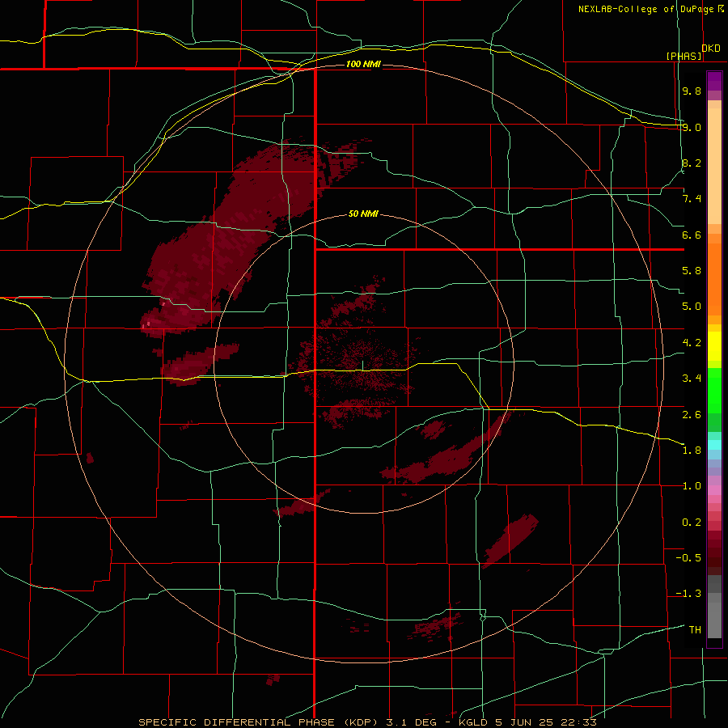Click the DKD label above the color bar
This screenshot has width=728, height=728.
click(711, 49)
